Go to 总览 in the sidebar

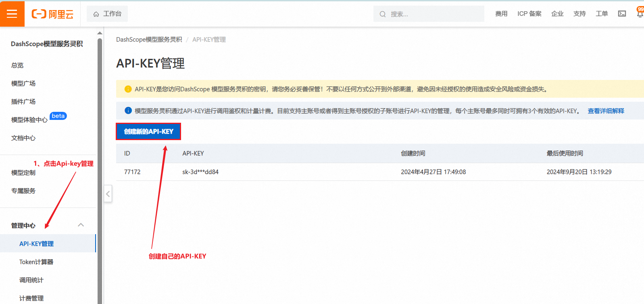17,65
